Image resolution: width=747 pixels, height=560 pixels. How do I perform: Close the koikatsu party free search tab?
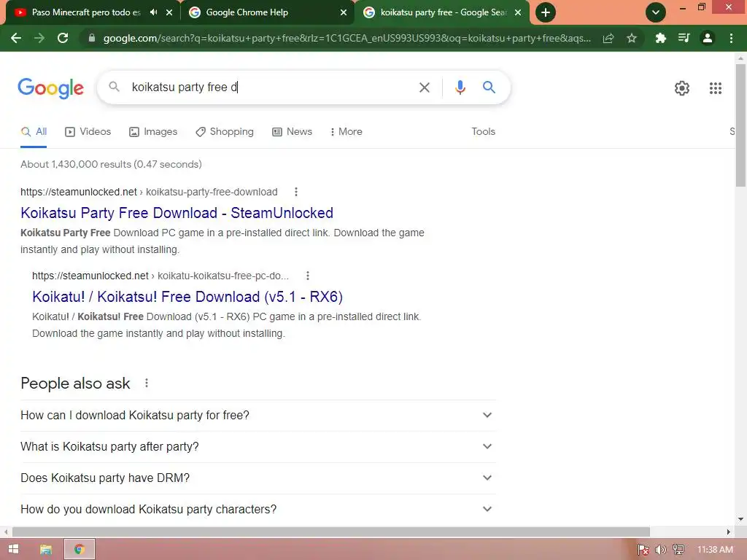[x=518, y=12]
